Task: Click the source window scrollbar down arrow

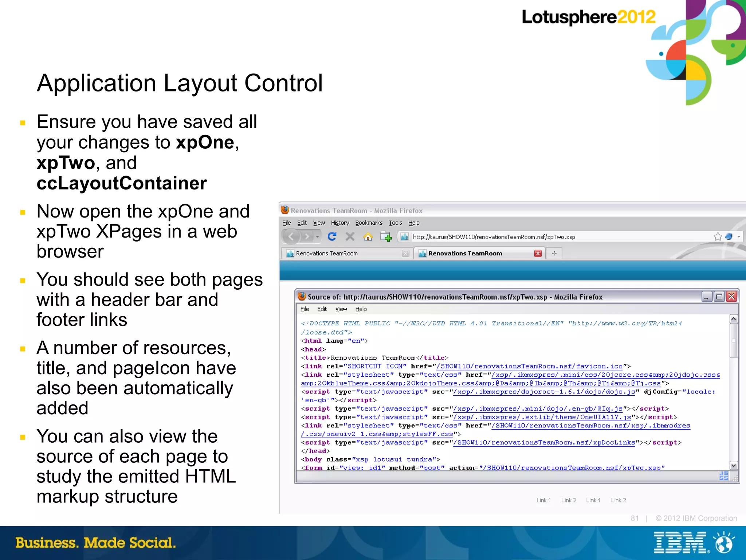Action: point(734,465)
